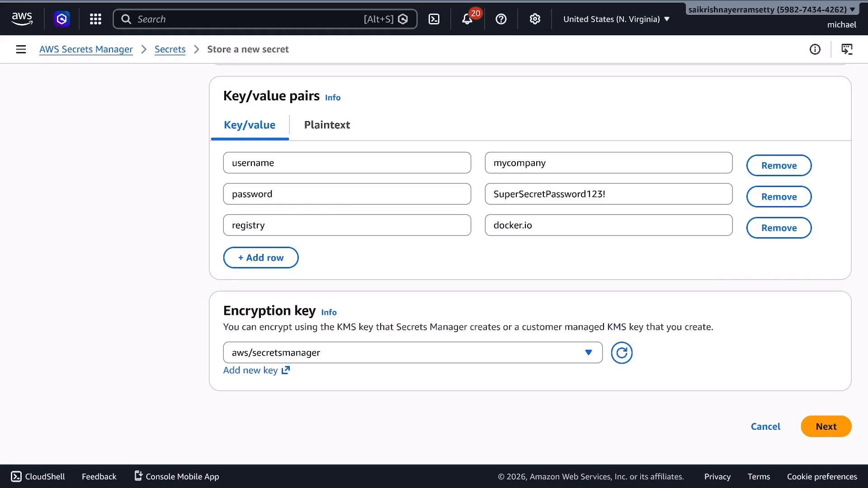Open the notifications bell with 20 alerts
The width and height of the screenshot is (868, 488).
pyautogui.click(x=467, y=19)
